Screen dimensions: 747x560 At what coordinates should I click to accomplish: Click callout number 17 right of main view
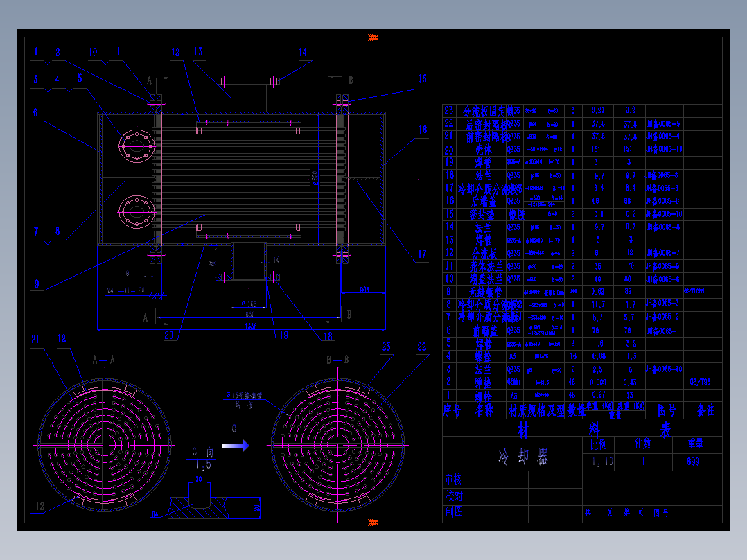coord(422,254)
